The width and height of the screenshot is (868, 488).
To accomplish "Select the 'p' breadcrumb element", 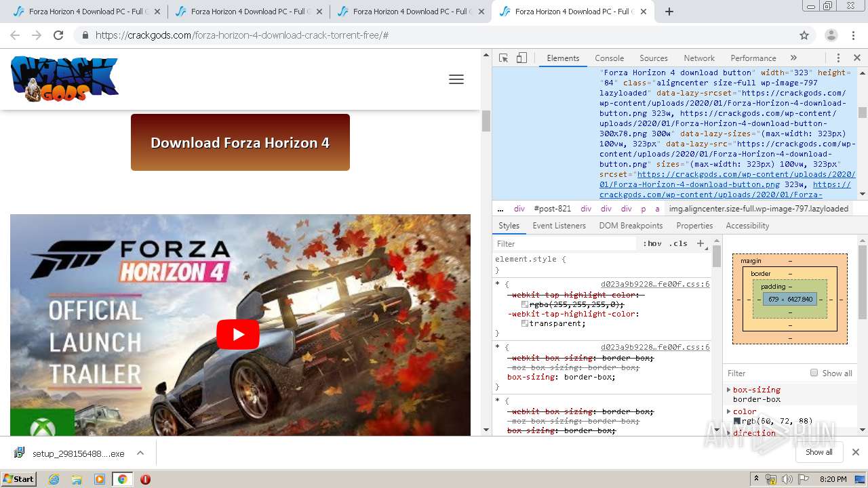I will pos(644,209).
